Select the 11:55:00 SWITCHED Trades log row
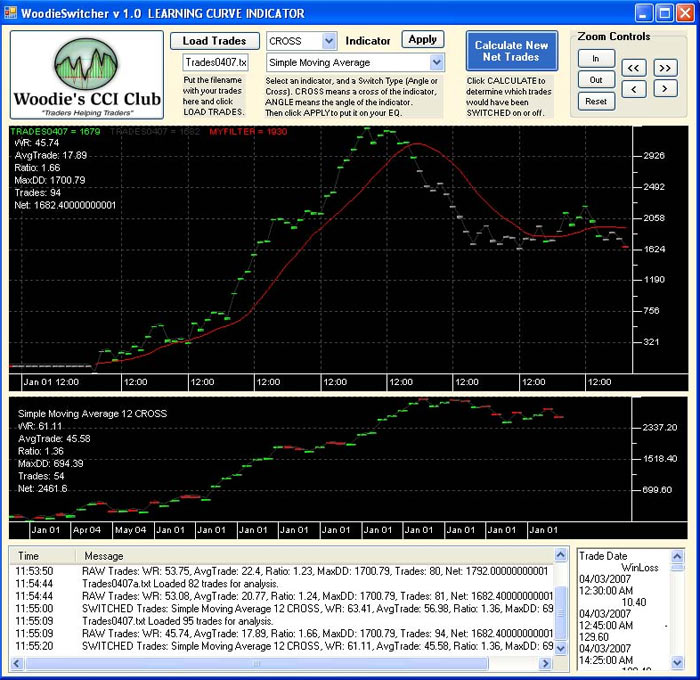 282,609
